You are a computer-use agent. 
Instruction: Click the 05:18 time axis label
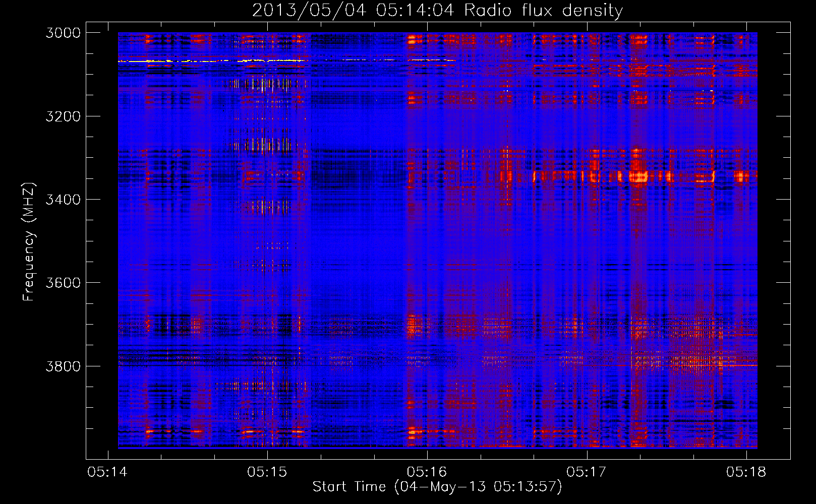click(746, 472)
